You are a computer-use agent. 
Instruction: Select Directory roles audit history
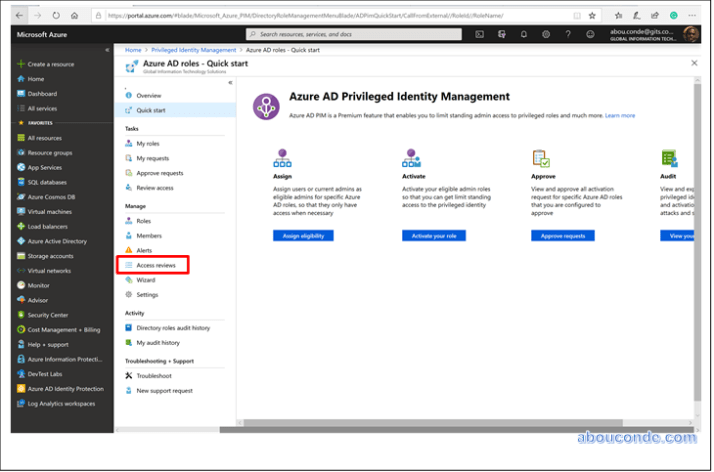[x=173, y=328]
